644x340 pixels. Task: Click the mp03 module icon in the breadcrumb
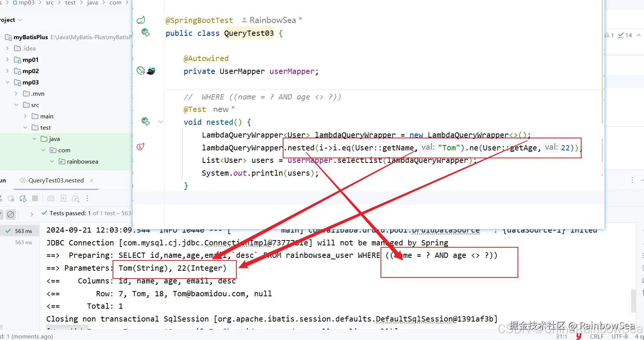coord(15,3)
